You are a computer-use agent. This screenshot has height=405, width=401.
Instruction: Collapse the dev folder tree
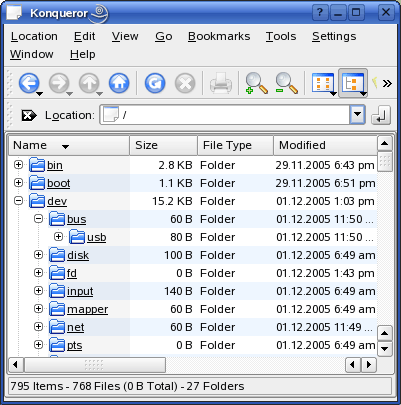point(19,201)
